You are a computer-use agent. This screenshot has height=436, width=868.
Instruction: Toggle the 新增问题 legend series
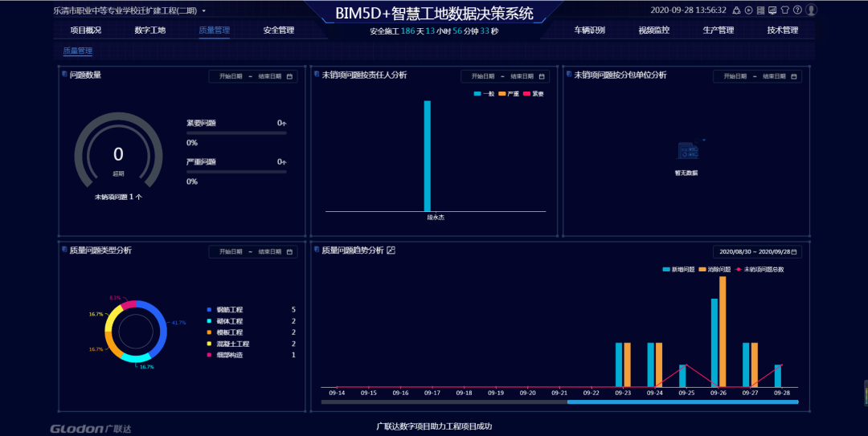click(678, 270)
